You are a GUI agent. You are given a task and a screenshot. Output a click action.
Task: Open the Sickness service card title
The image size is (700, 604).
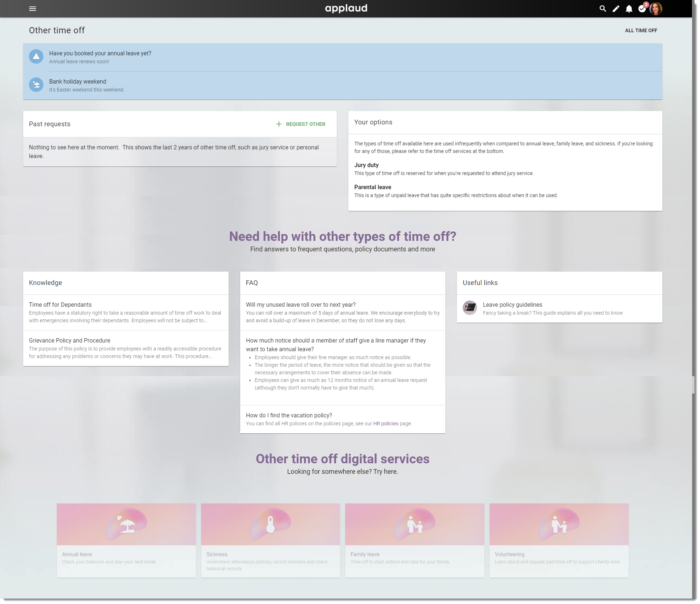point(217,554)
